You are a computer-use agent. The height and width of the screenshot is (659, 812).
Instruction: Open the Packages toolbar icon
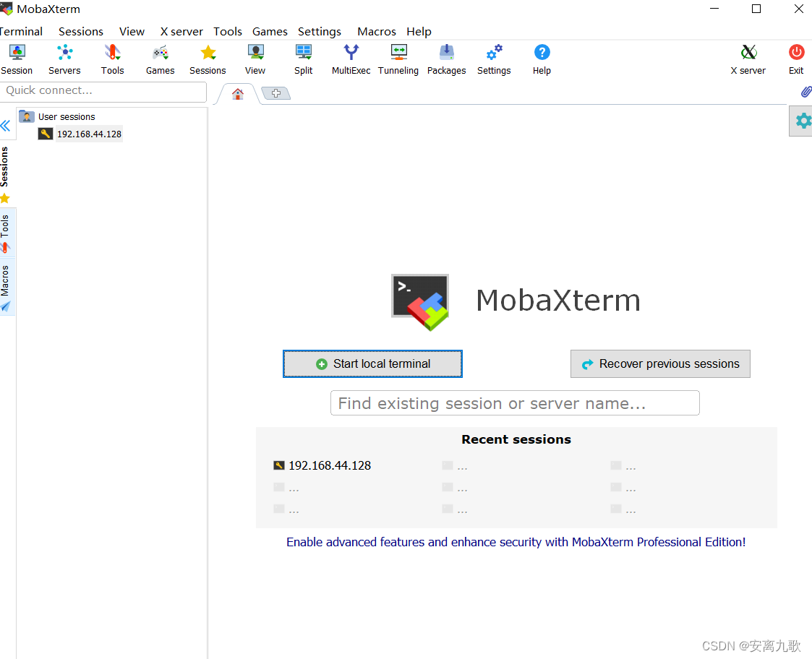click(x=446, y=59)
